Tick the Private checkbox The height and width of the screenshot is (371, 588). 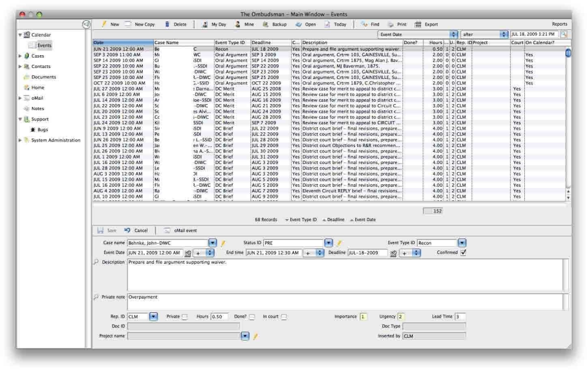(184, 317)
